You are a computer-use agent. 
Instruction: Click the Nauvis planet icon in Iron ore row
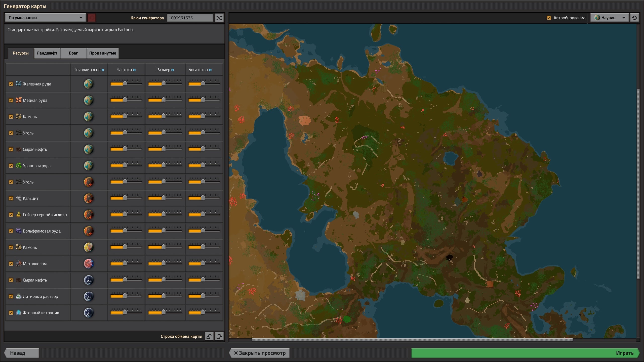point(89,84)
